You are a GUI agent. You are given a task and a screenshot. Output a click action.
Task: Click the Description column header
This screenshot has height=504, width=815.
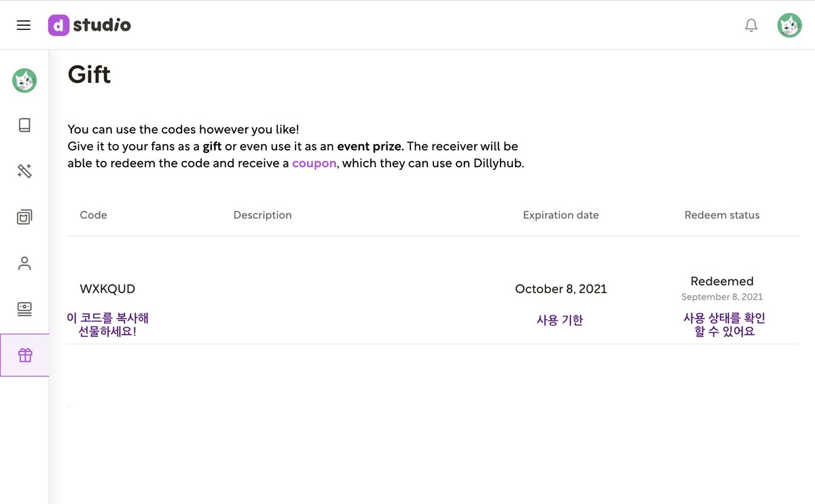(262, 215)
